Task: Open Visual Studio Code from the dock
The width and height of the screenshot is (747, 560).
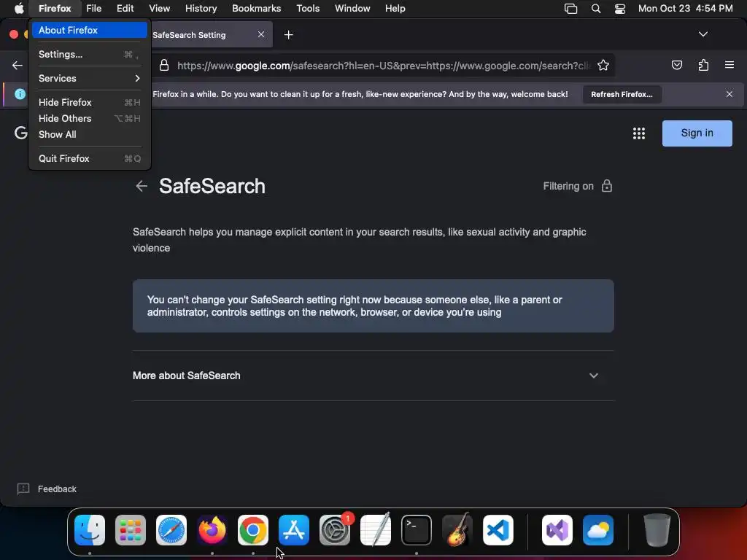Action: click(498, 530)
